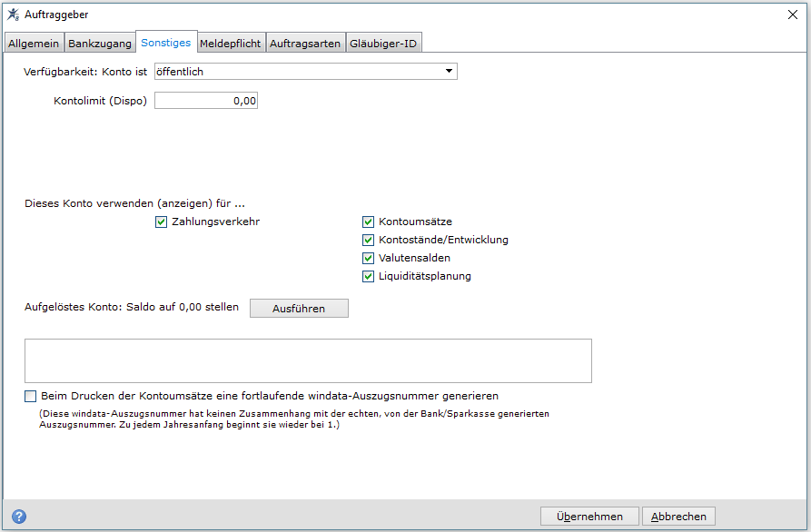This screenshot has width=811, height=532.
Task: Toggle the Liquiditätsplanung checkbox
Action: click(x=368, y=276)
